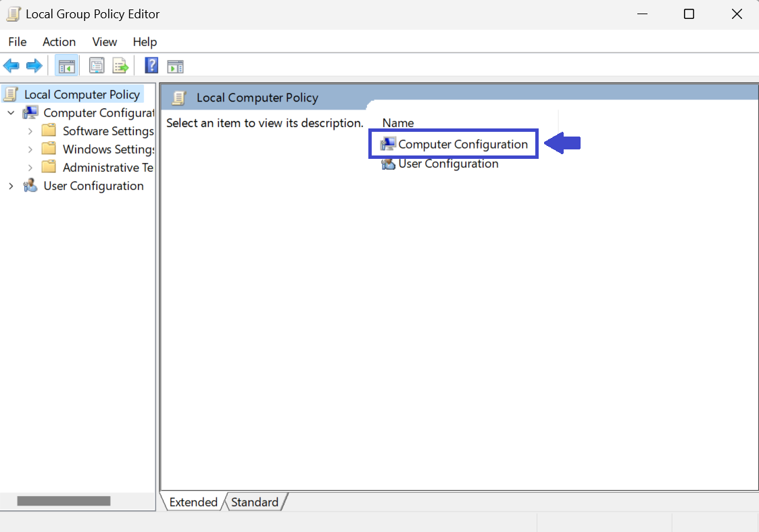This screenshot has width=759, height=532.
Task: Minimize the Local Group Policy Editor window
Action: pos(642,14)
